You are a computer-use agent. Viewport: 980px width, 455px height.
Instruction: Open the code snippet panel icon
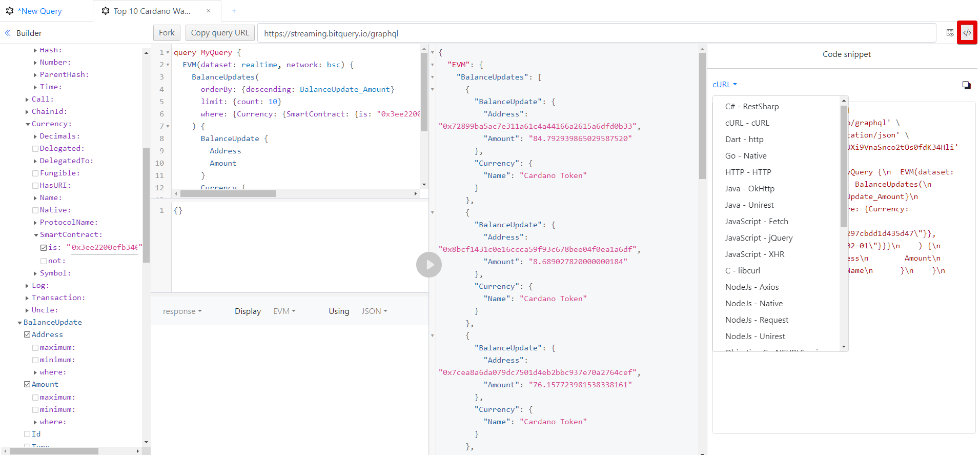tap(967, 33)
